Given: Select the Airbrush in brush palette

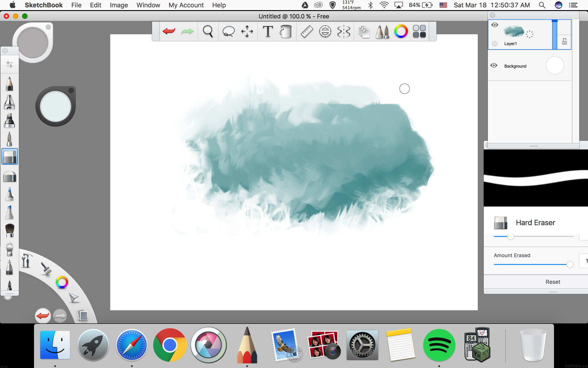Looking at the screenshot, I should coord(9,102).
